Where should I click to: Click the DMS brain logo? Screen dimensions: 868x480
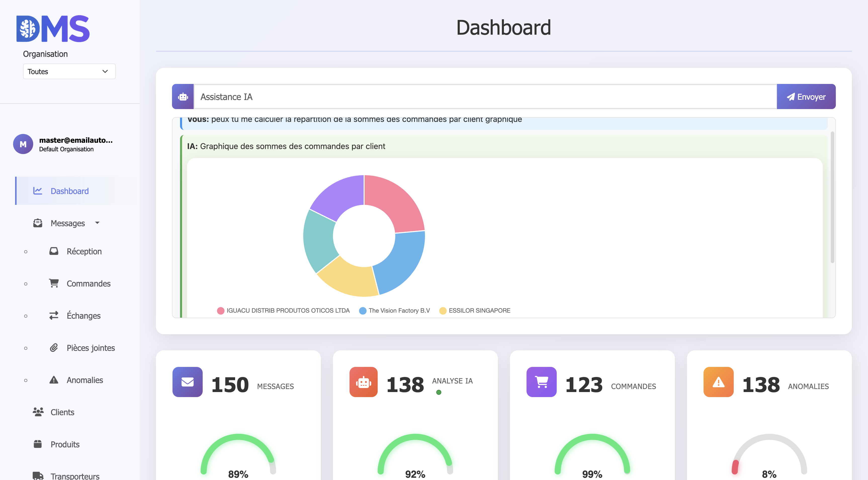pyautogui.click(x=53, y=29)
